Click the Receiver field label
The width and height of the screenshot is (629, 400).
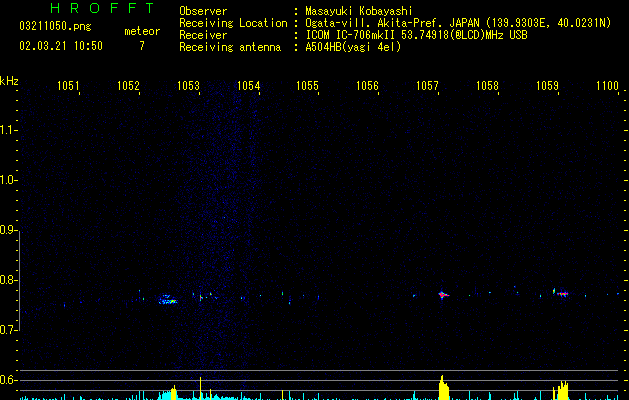coord(203,35)
